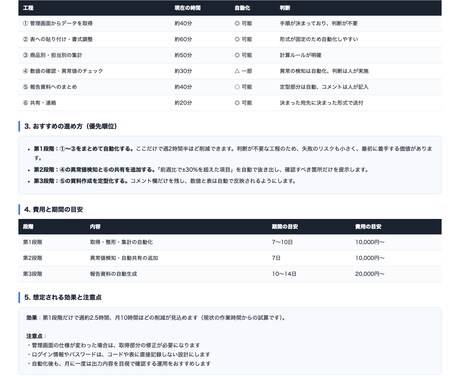Viewport: 460px width, 380px height.
Task: Click the "約20分" time cell
Action: [x=183, y=103]
